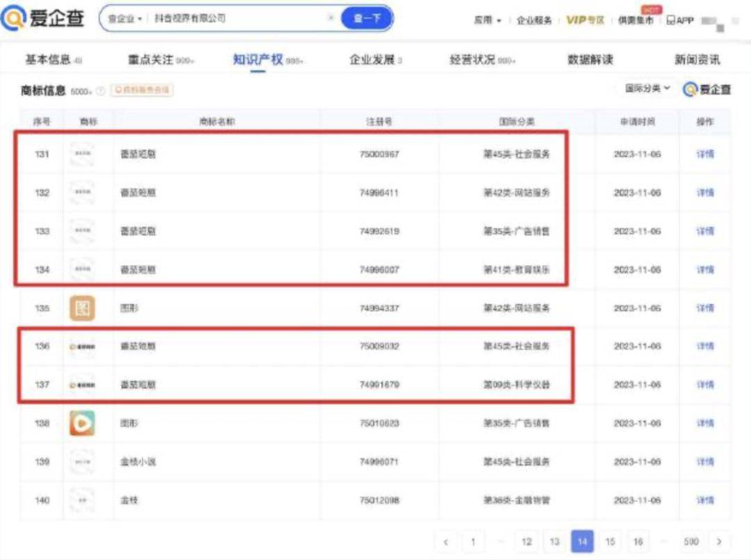The height and width of the screenshot is (560, 751).
Task: Click 第41类-教育娱乐 in row 134
Action: coord(516,270)
